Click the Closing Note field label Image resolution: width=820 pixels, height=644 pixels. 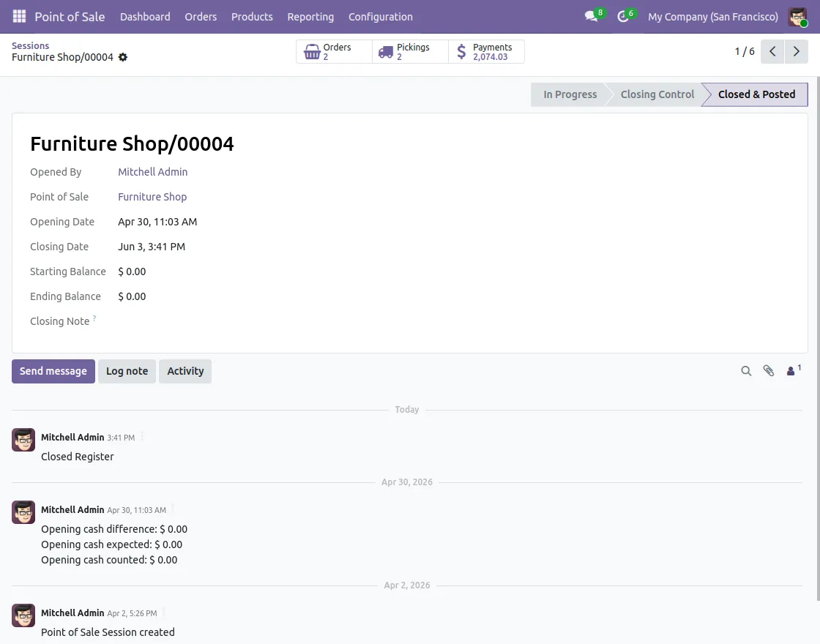59,321
